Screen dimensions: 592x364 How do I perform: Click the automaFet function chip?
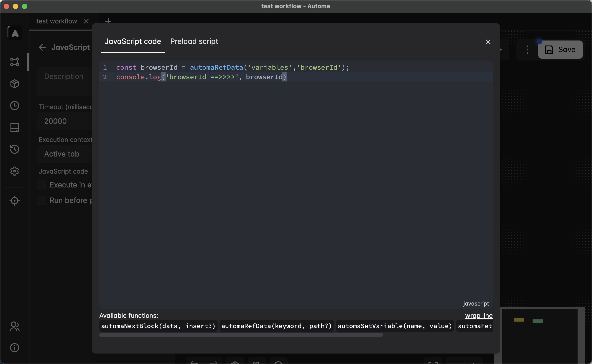[x=475, y=326]
